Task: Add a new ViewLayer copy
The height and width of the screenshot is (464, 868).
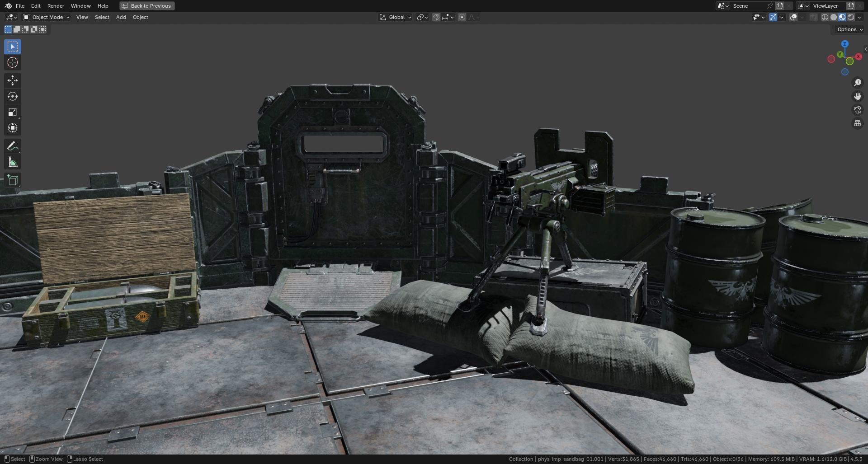Action: [850, 6]
